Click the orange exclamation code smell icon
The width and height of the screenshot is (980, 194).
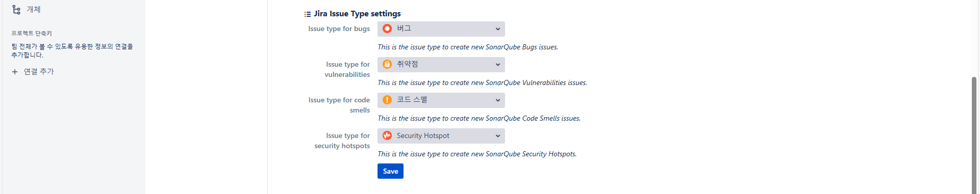[x=387, y=100]
